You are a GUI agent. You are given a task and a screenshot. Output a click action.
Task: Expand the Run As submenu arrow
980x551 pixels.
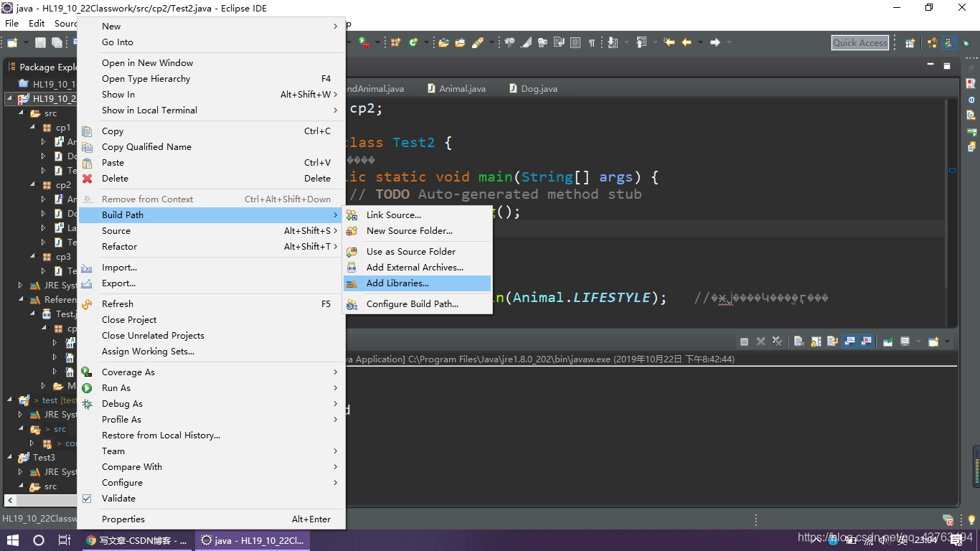pyautogui.click(x=335, y=388)
